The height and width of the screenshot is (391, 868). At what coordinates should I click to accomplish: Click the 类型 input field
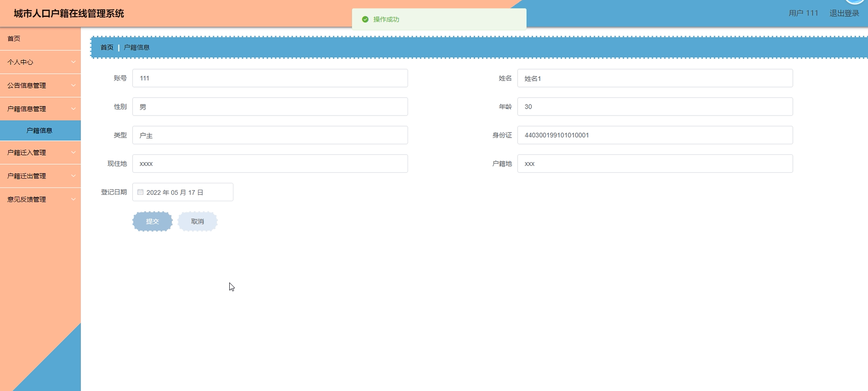[270, 135]
